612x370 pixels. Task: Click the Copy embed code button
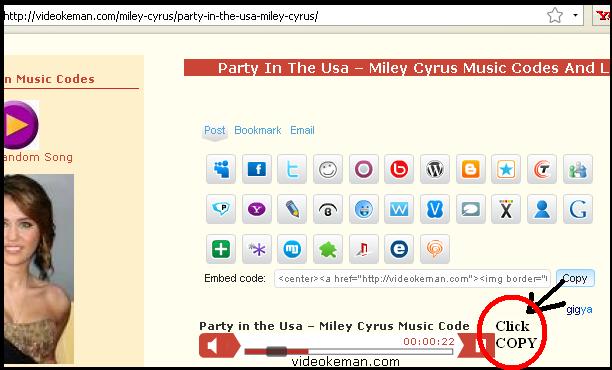coord(575,278)
